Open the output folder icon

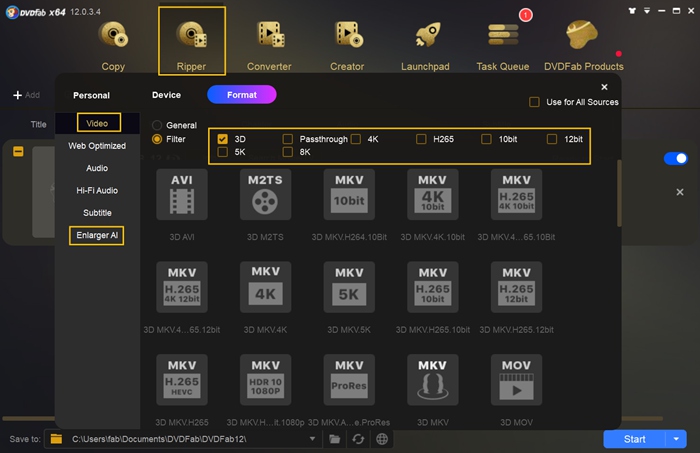tap(334, 439)
